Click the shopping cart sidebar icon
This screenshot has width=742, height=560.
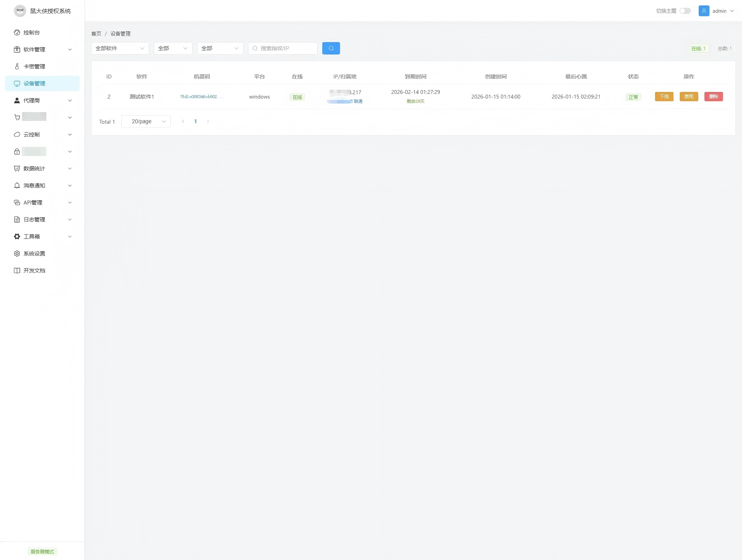click(17, 117)
